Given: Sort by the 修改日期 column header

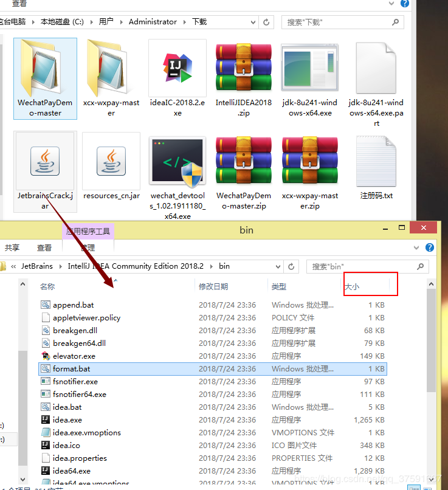Looking at the screenshot, I should tap(213, 286).
